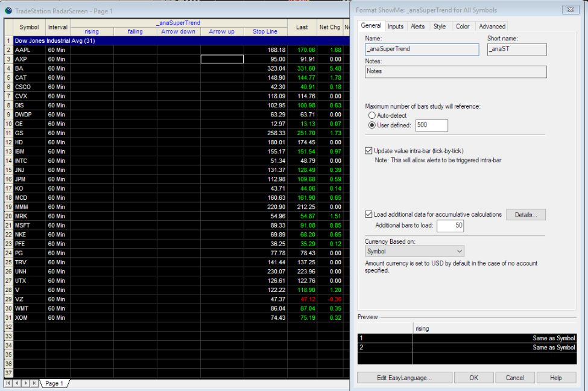
Task: Go to last page sheet arrow
Action: point(34,383)
